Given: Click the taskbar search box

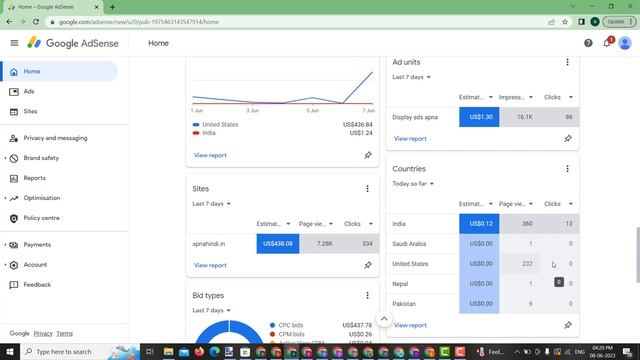Looking at the screenshot, I should [80, 351].
